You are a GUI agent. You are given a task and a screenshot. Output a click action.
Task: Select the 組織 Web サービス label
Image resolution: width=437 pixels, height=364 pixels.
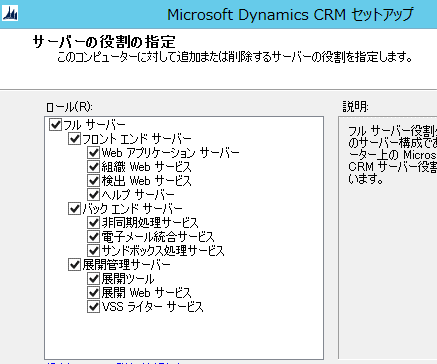[146, 167]
